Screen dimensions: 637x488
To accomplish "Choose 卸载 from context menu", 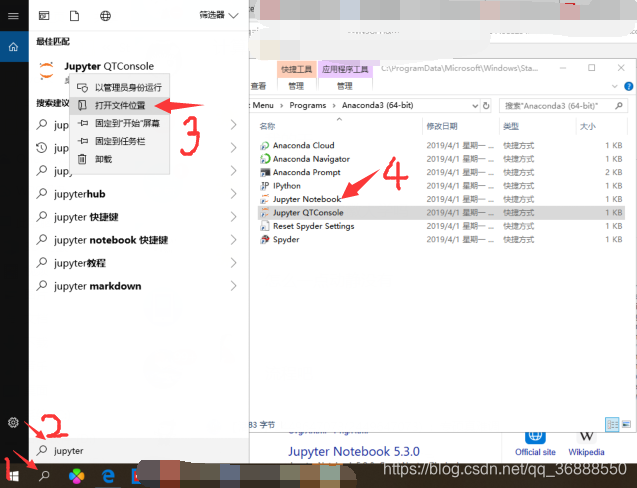I will tap(119, 159).
